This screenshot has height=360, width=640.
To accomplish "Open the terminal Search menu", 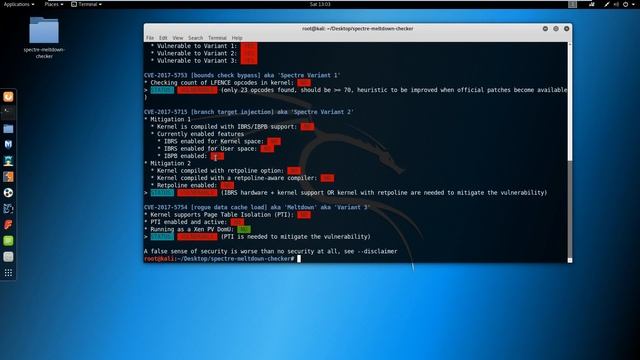I will (x=196, y=38).
